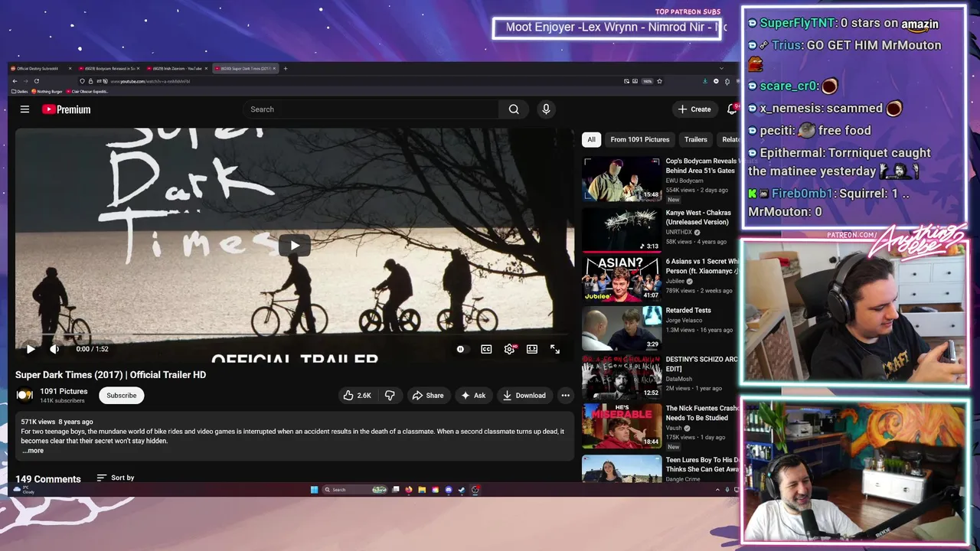Open File Explorer from taskbar
This screenshot has width=980, height=551.
click(422, 490)
